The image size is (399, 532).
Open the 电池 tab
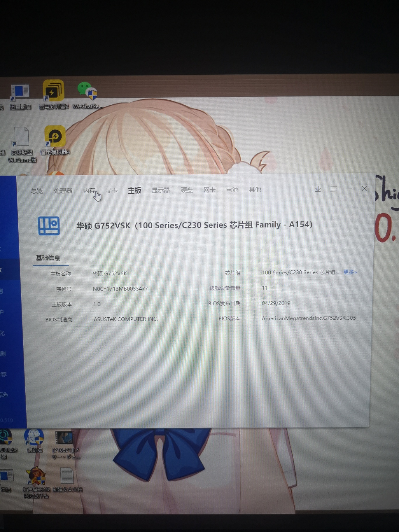(232, 190)
